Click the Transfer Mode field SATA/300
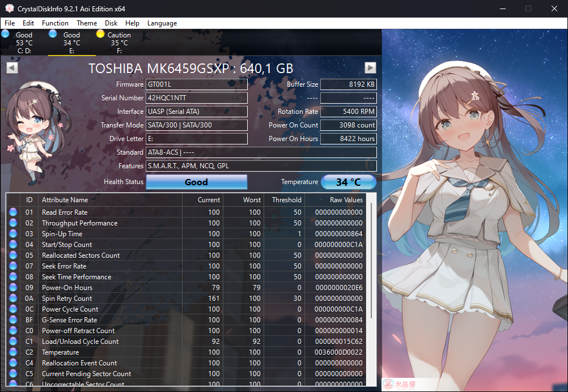Screen dimensions: 568x392 click(197, 125)
